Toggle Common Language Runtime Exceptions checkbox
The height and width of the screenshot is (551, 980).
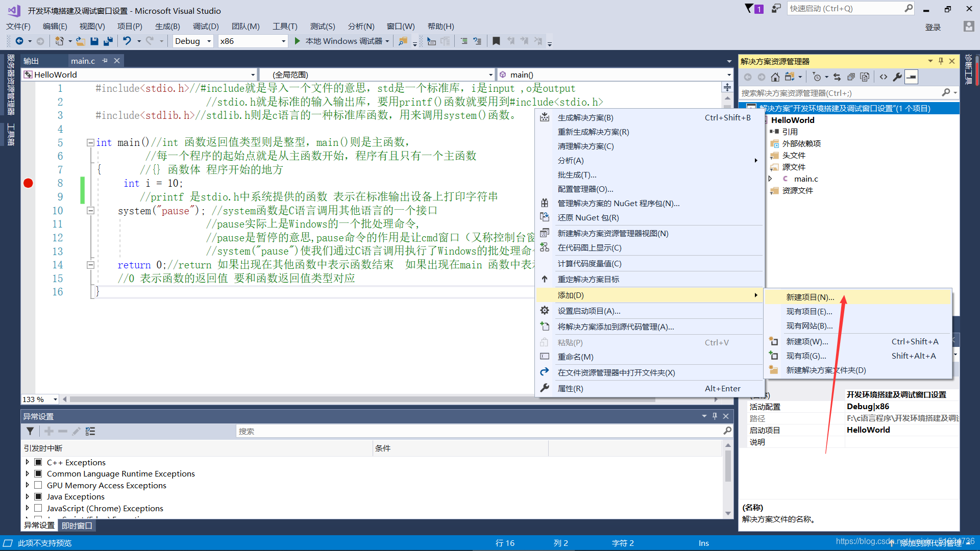click(38, 474)
